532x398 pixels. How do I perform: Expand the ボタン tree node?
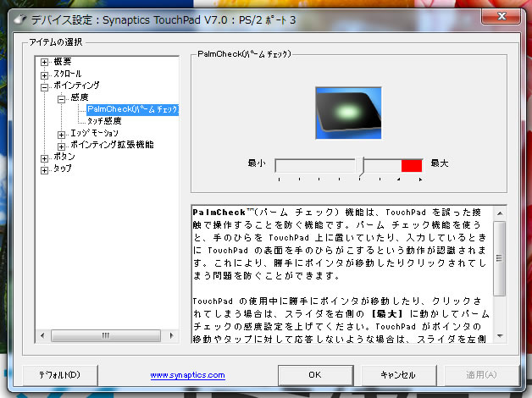[x=44, y=158]
